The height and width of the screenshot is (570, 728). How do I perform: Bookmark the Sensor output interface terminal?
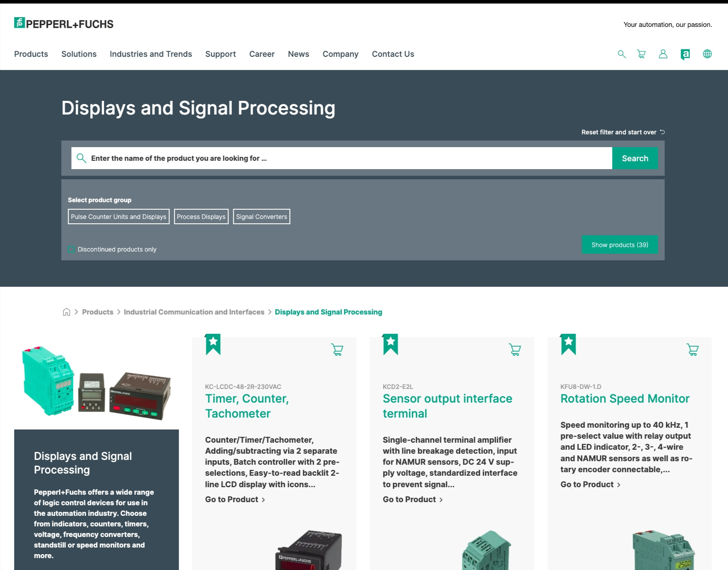tap(391, 344)
